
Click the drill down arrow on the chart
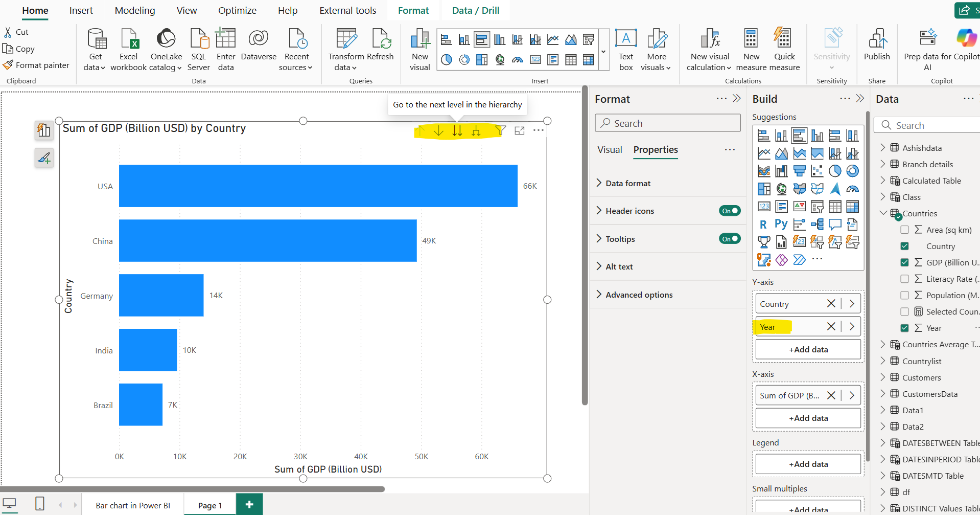[438, 131]
